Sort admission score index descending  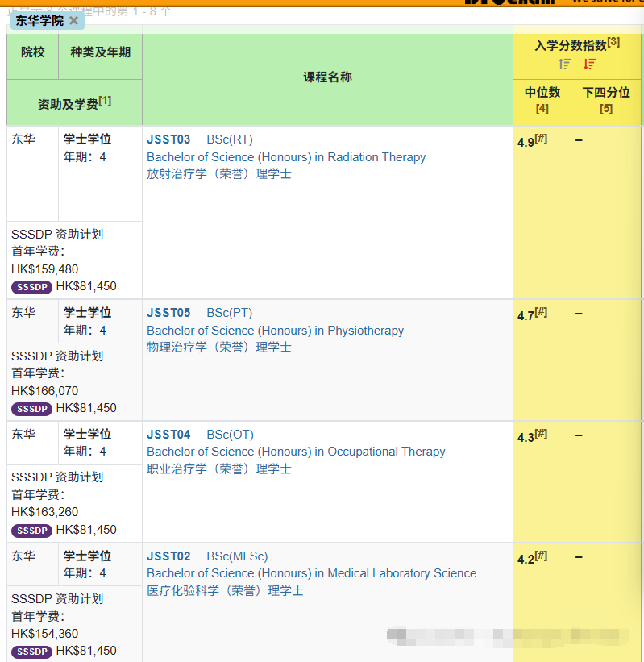(589, 65)
